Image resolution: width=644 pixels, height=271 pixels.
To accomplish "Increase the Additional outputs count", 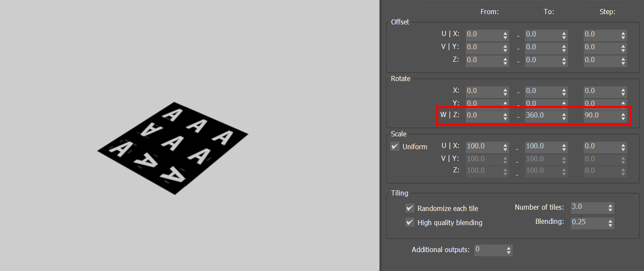I will pyautogui.click(x=509, y=248).
